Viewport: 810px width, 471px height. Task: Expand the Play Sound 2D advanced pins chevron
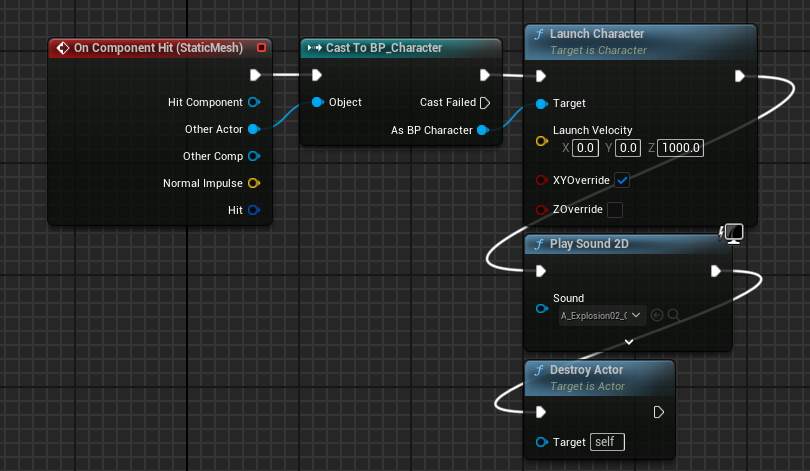coord(629,342)
